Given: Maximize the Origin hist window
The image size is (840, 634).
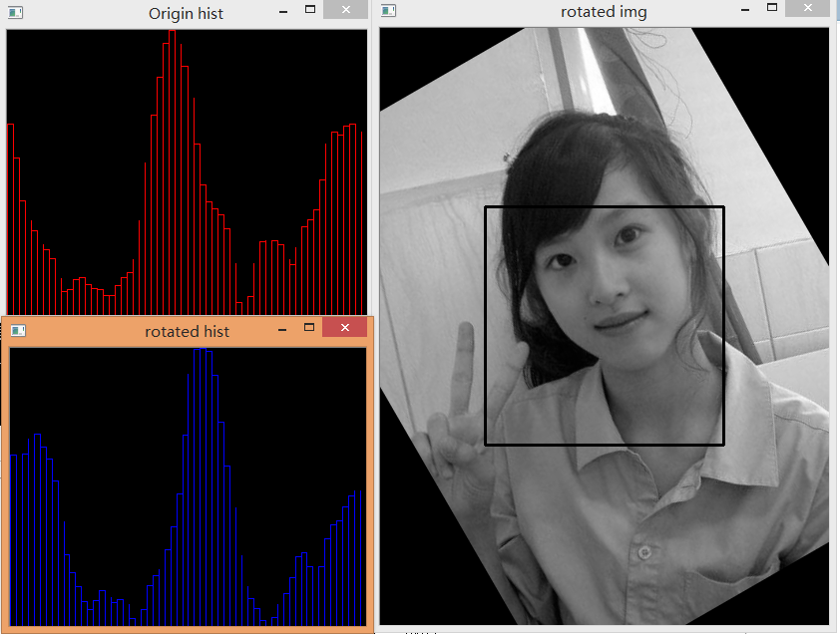Looking at the screenshot, I should 309,10.
